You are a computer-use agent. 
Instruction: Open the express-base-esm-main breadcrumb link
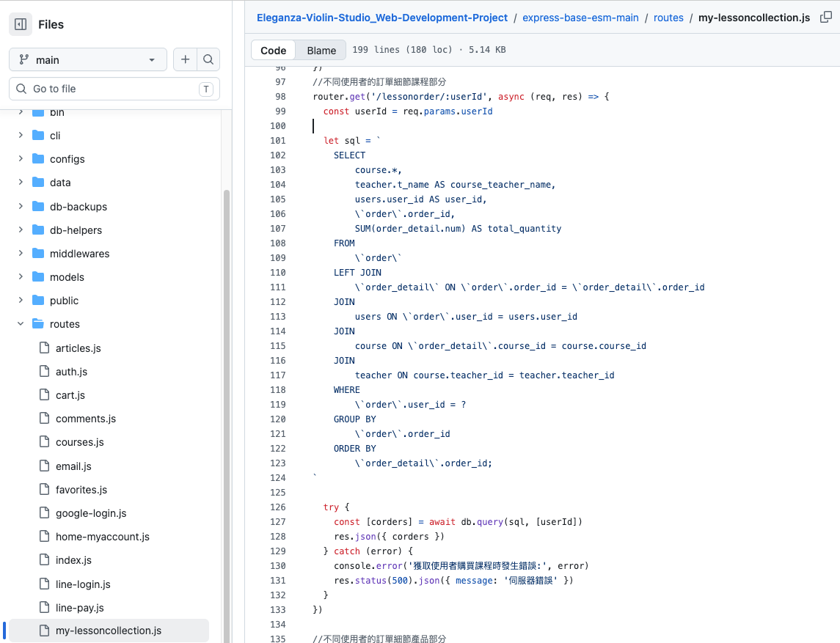580,18
